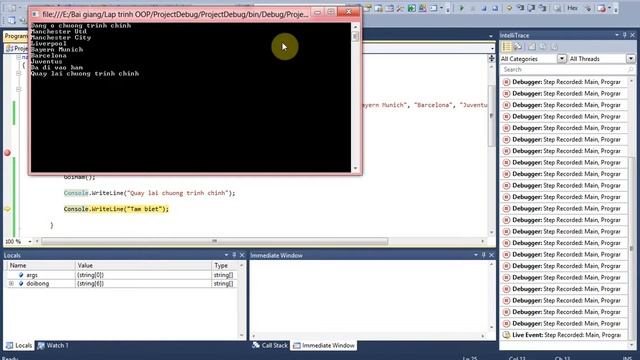
Task: Click the IntelliTrace events list view icon
Action: [x=507, y=47]
